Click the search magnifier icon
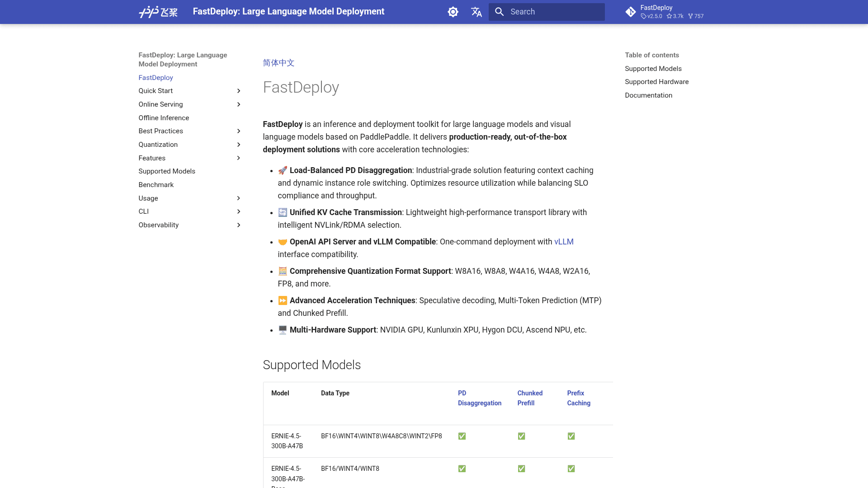The height and width of the screenshot is (488, 868). 499,12
